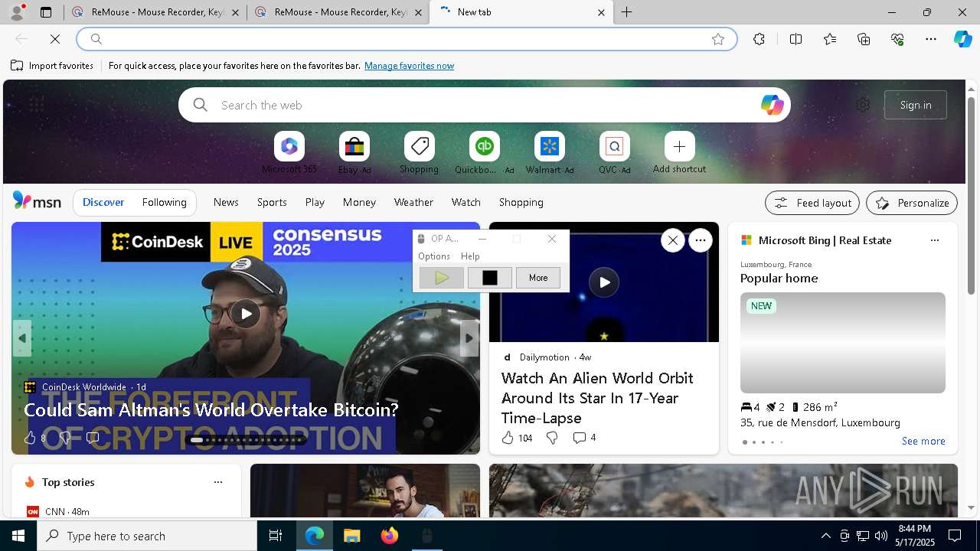Click the Sign in button
The height and width of the screenshot is (551, 980).
[x=916, y=105]
